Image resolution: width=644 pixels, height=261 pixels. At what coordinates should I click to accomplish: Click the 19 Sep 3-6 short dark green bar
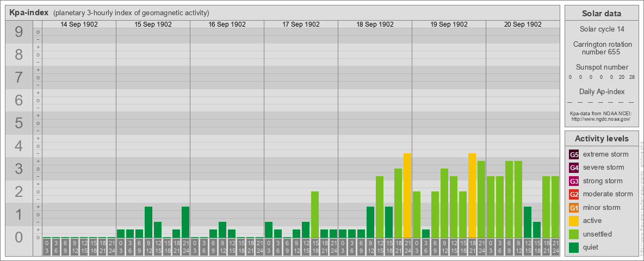point(426,233)
